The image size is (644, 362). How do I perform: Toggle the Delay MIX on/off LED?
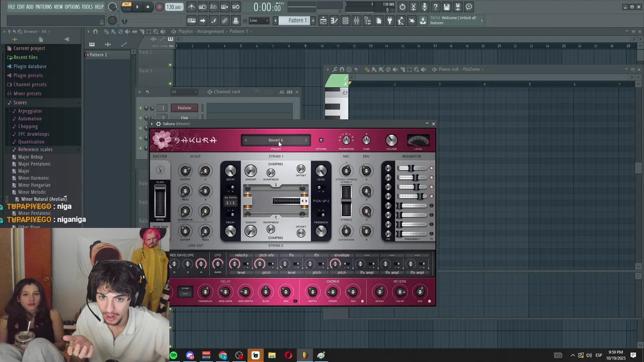click(x=295, y=301)
